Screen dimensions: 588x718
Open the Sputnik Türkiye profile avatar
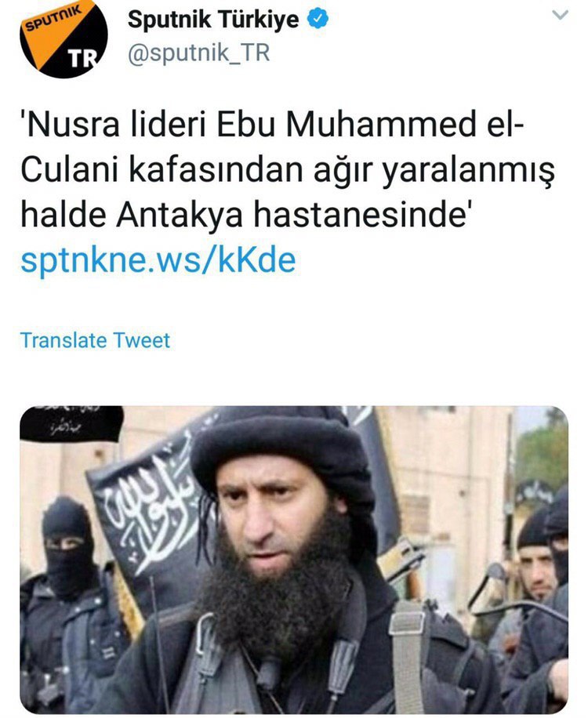pos(64,39)
